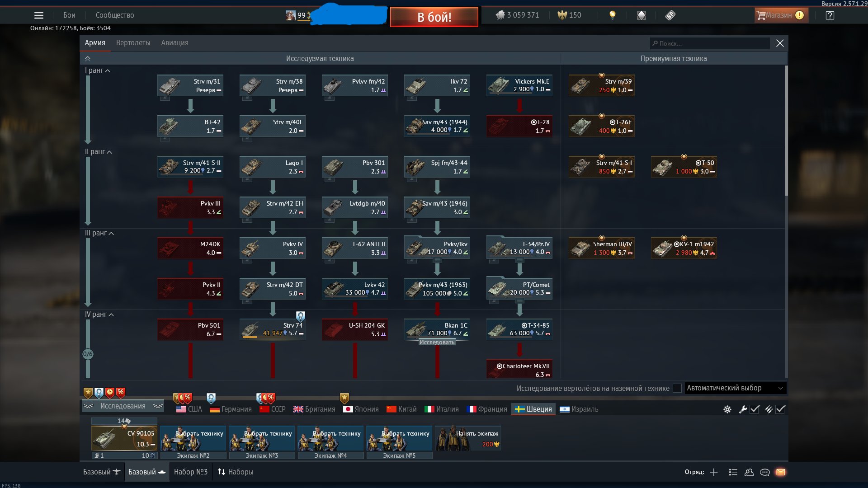The image size is (868, 488).
Task: Select the Израиль nation tab
Action: (579, 409)
